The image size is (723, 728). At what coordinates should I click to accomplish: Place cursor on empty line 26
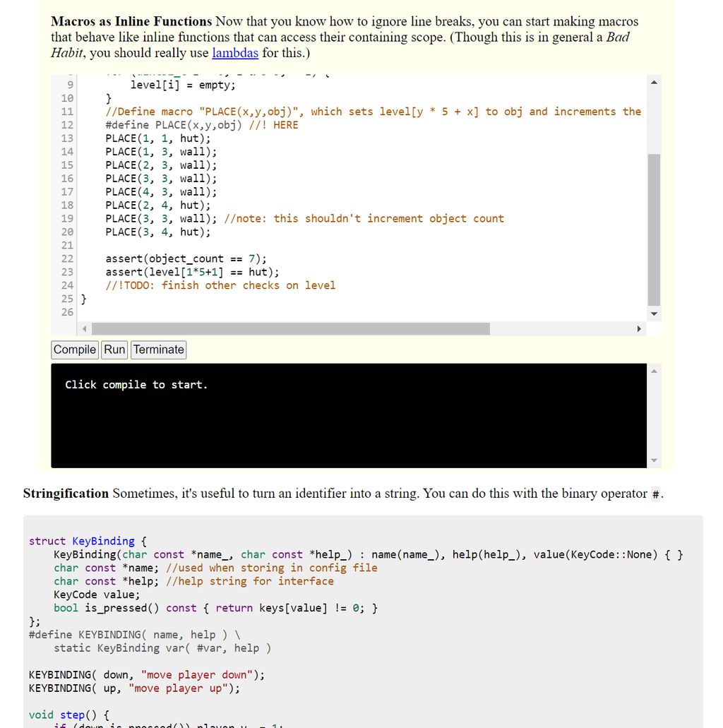pyautogui.click(x=282, y=312)
